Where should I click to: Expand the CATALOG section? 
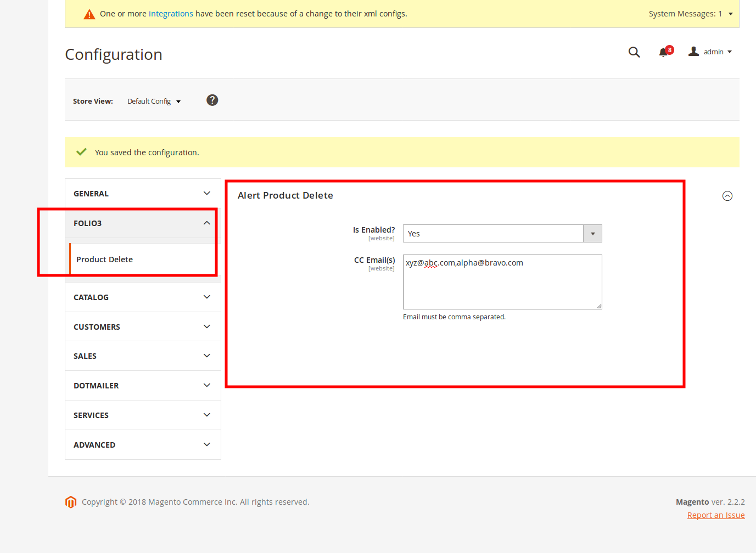[142, 297]
